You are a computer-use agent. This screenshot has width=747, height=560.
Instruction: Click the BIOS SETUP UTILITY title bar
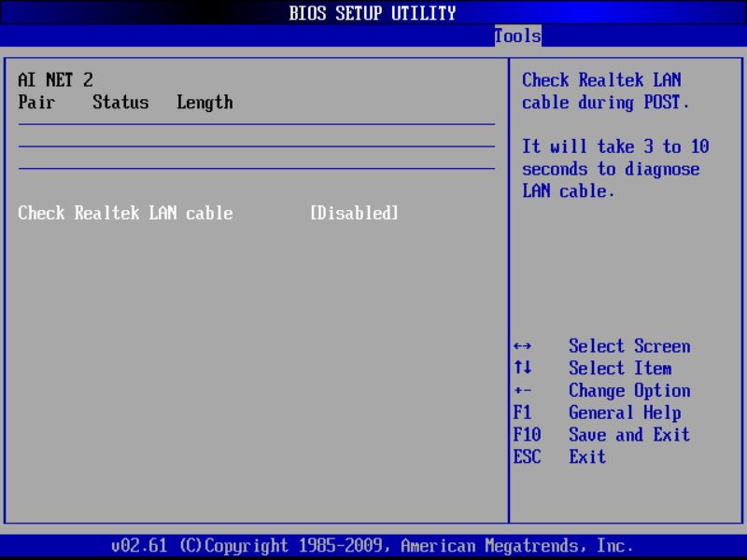coord(373,13)
